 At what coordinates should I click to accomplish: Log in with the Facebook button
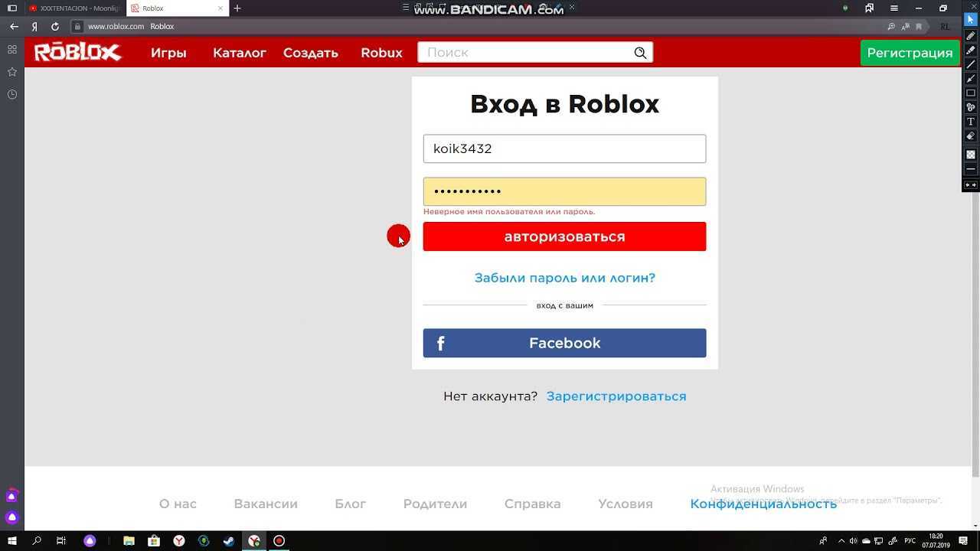[x=564, y=343]
